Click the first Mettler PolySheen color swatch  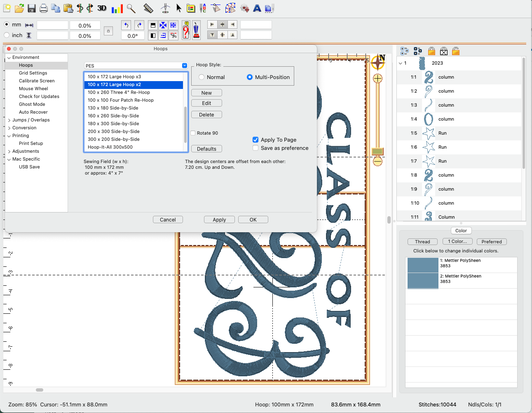coord(422,265)
